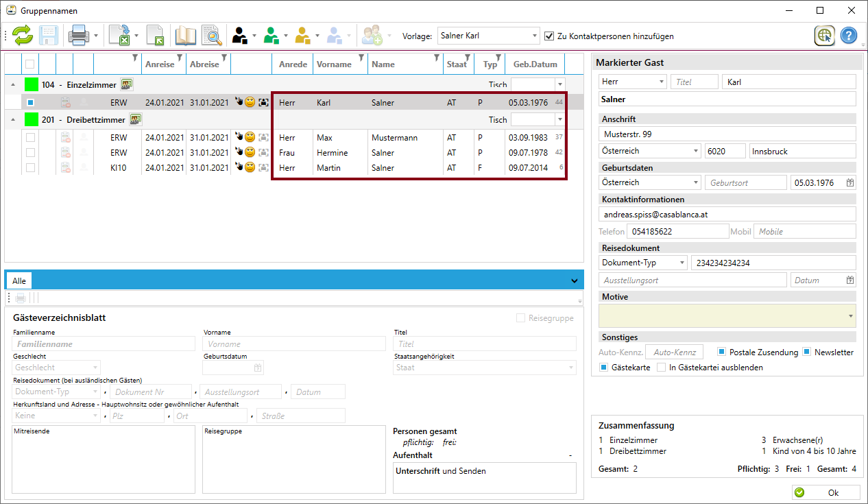Screen dimensions: 868x504
Task: Click the clipboard icon in Karl Salner's row
Action: (x=66, y=103)
